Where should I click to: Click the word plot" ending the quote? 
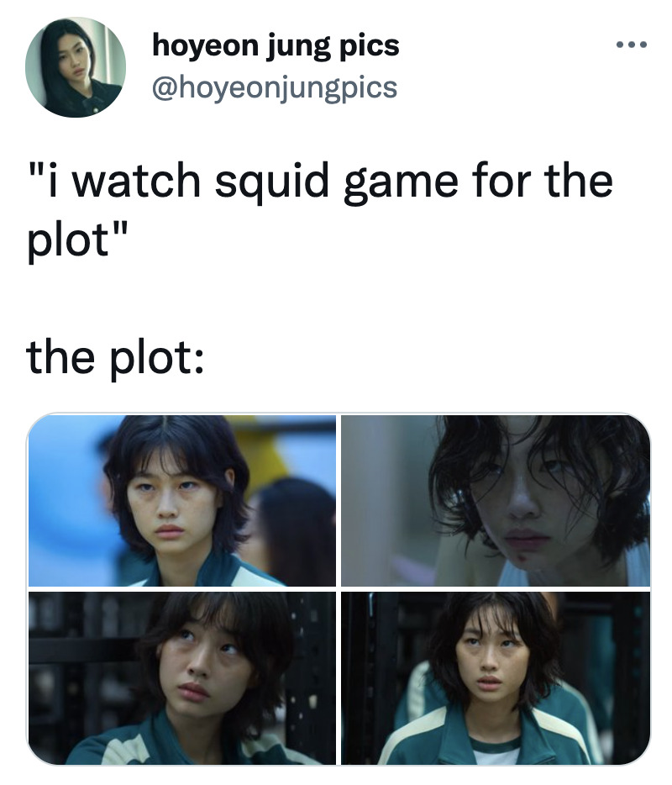tap(78, 240)
